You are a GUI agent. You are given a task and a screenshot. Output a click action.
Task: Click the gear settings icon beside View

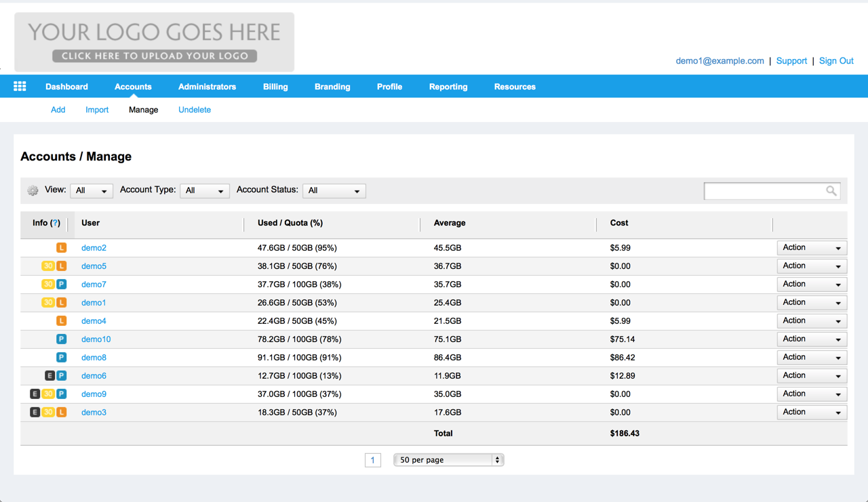(x=33, y=191)
